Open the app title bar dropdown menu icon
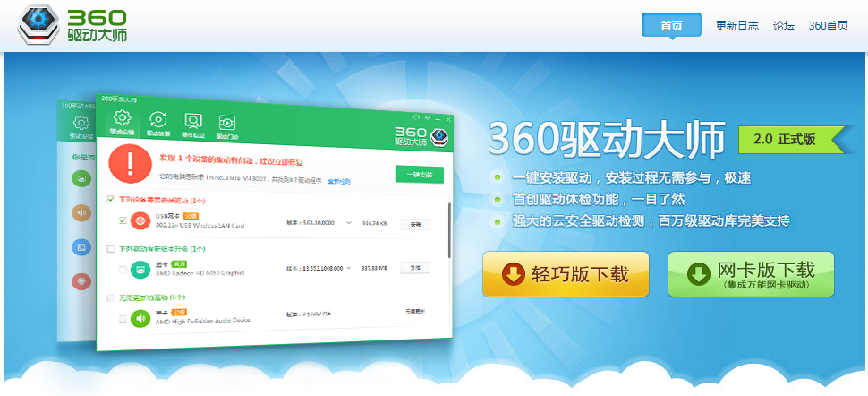Screen dimensions: 868x396 pyautogui.click(x=428, y=117)
